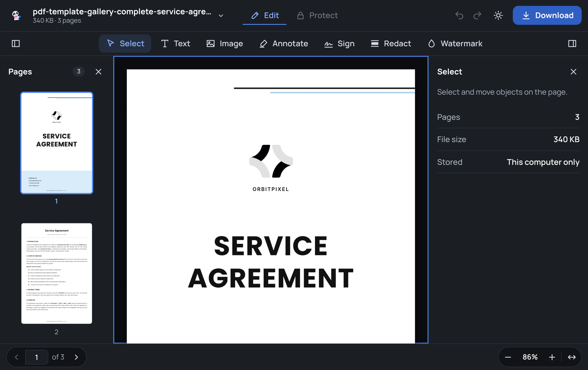Image resolution: width=588 pixels, height=370 pixels.
Task: Download the PDF file
Action: 547,15
